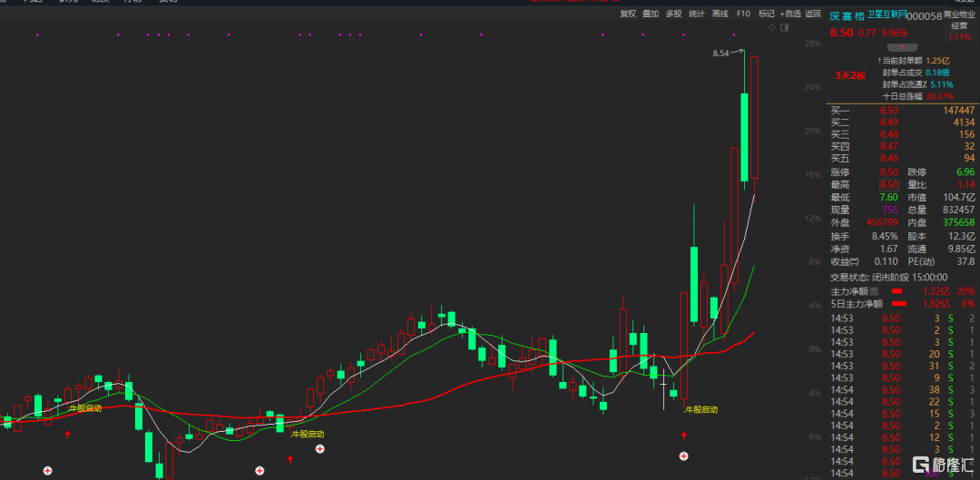Viewport: 980px width, 480px height.
Task: Click the price change 9.96% value
Action: point(894,34)
